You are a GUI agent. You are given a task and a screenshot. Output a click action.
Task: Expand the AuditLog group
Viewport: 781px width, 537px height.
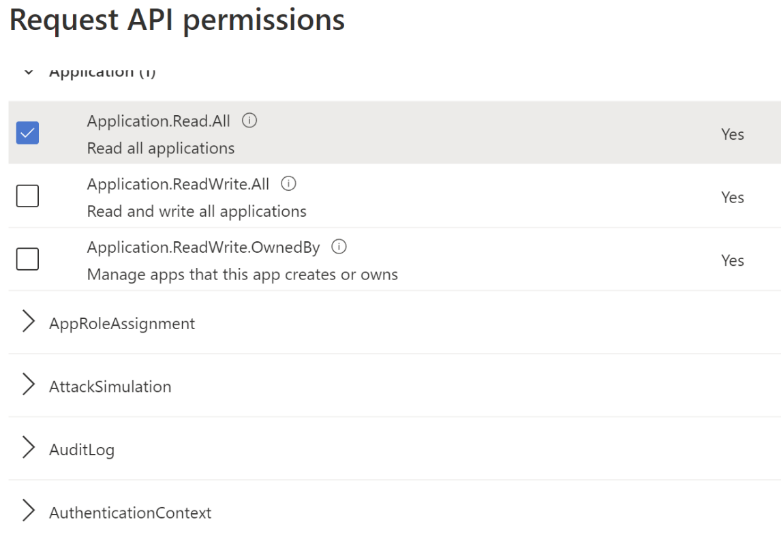28,448
